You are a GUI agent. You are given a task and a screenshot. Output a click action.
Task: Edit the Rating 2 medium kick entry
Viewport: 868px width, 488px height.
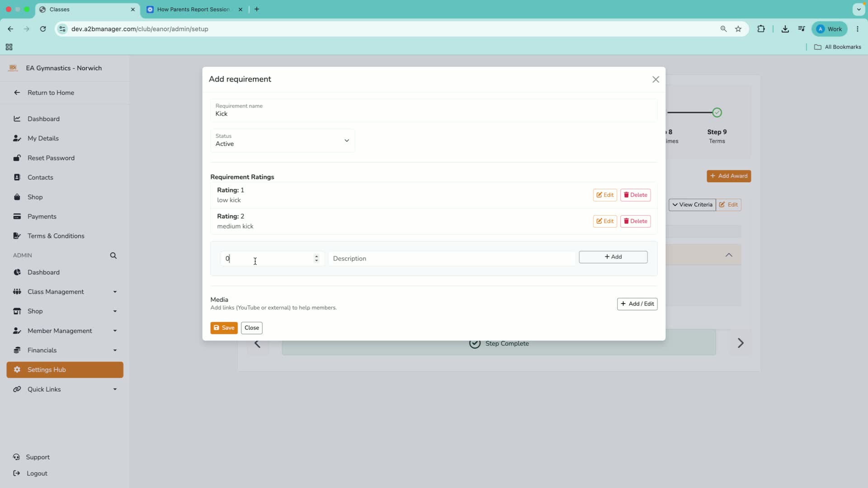point(605,221)
